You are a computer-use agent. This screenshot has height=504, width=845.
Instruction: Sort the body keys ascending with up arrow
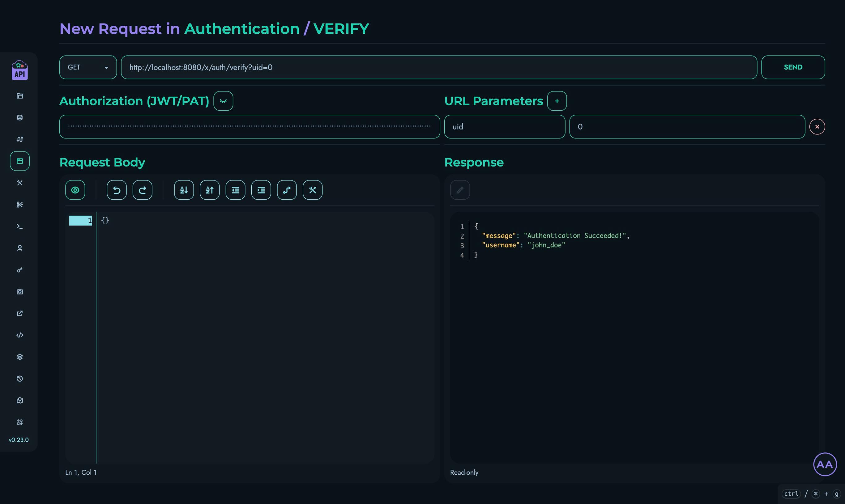point(210,190)
